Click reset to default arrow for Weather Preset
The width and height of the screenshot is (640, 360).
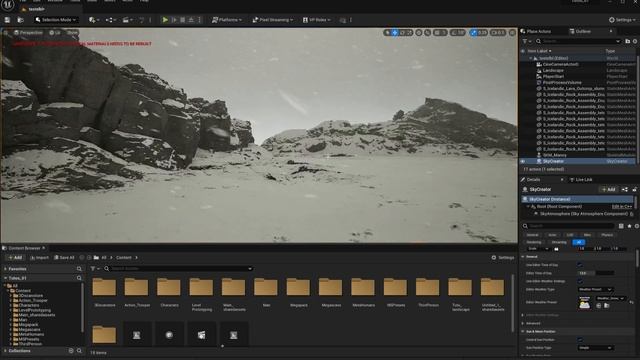click(631, 302)
